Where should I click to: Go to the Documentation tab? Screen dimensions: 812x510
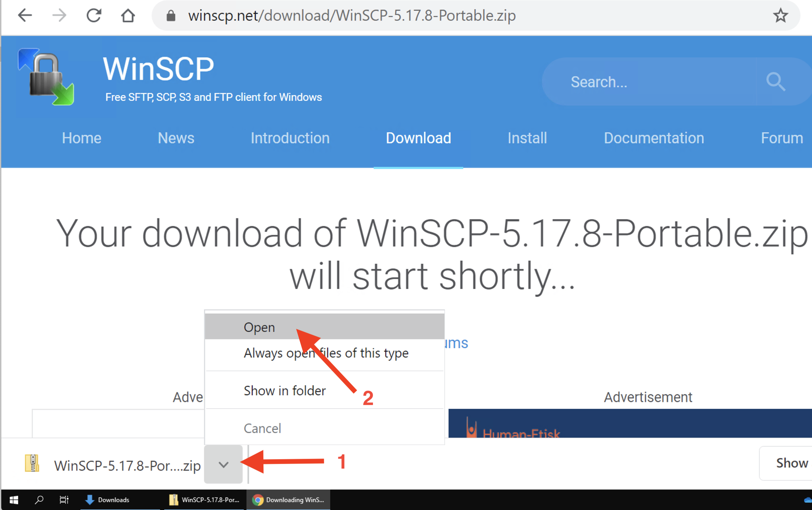click(x=653, y=138)
